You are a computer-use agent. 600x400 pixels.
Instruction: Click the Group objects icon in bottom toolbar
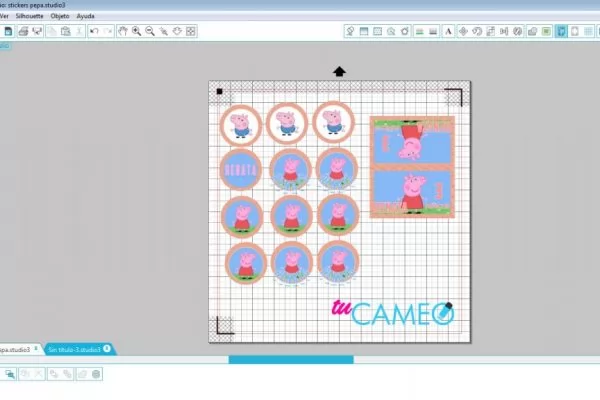25,374
